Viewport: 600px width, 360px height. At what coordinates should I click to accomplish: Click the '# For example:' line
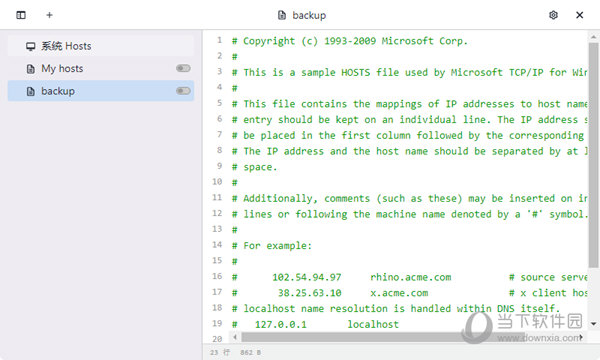pos(272,246)
